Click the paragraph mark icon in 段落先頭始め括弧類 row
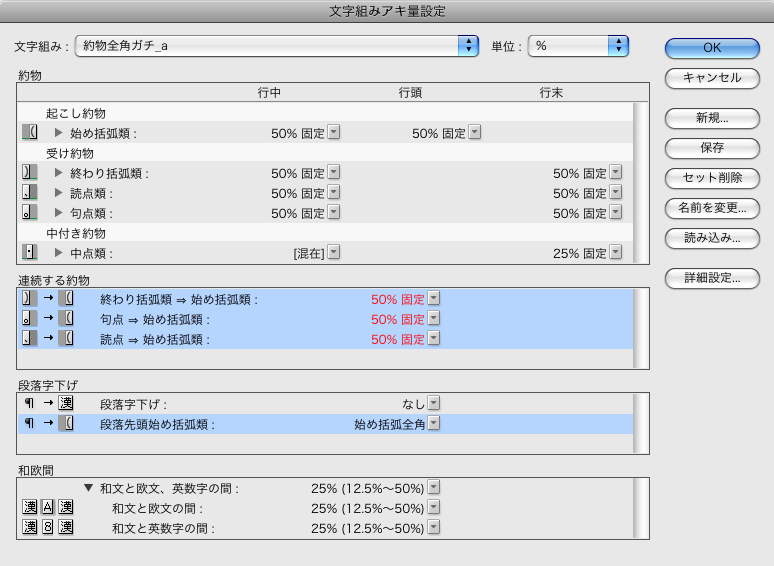The width and height of the screenshot is (774, 566). (30, 423)
